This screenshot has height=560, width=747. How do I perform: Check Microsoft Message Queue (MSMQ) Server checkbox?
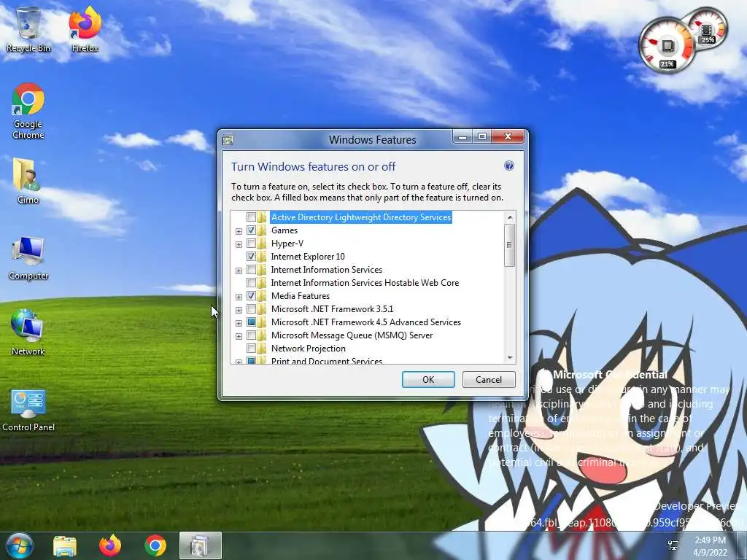tap(251, 335)
